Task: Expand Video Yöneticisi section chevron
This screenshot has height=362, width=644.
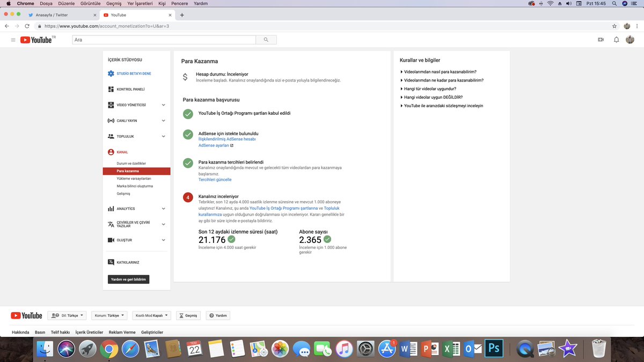Action: [163, 105]
